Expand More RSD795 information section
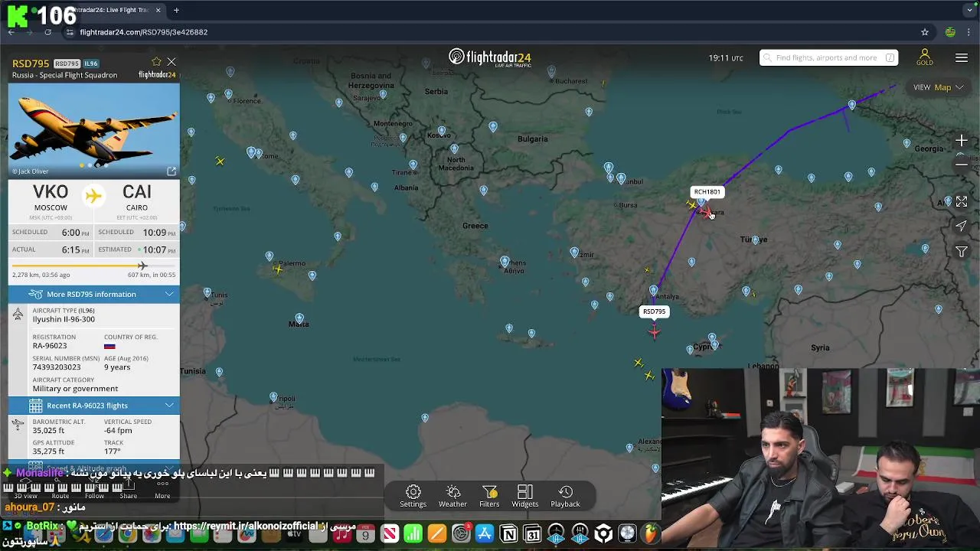The width and height of the screenshot is (980, 551). [x=94, y=294]
